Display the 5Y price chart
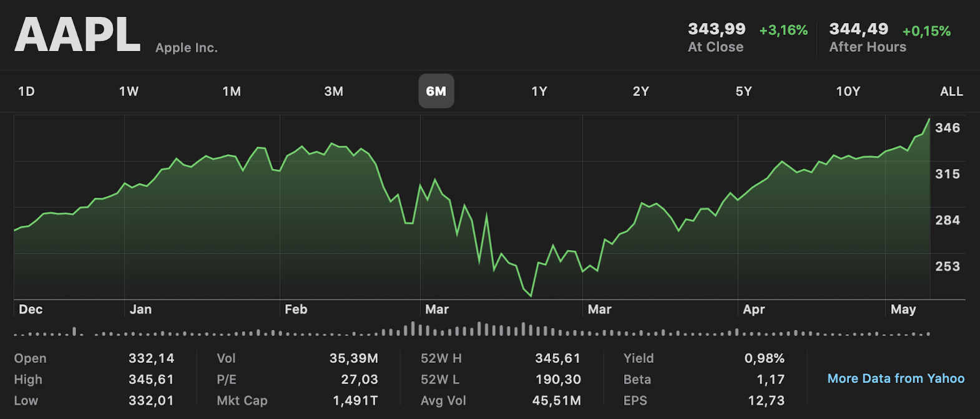The image size is (980, 419). 743,92
